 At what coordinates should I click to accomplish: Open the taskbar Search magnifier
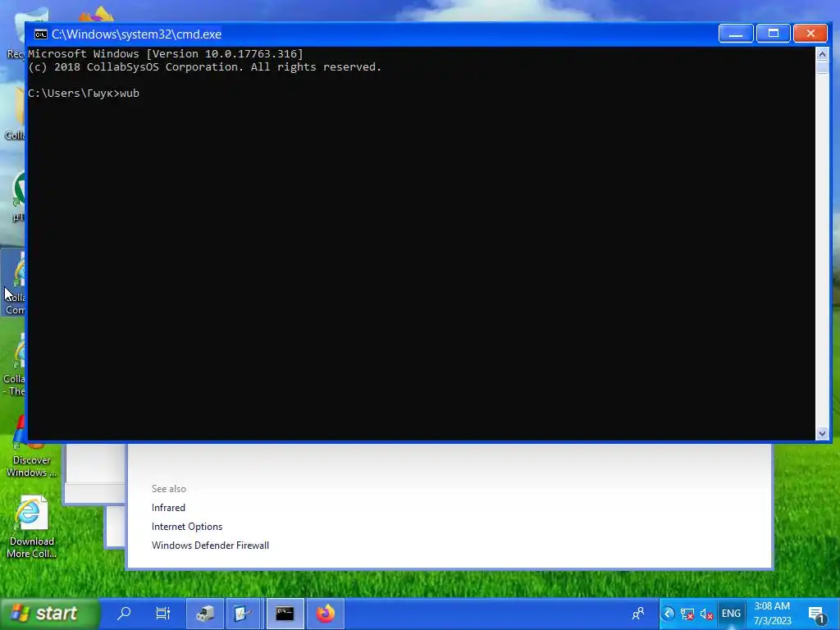pyautogui.click(x=125, y=613)
